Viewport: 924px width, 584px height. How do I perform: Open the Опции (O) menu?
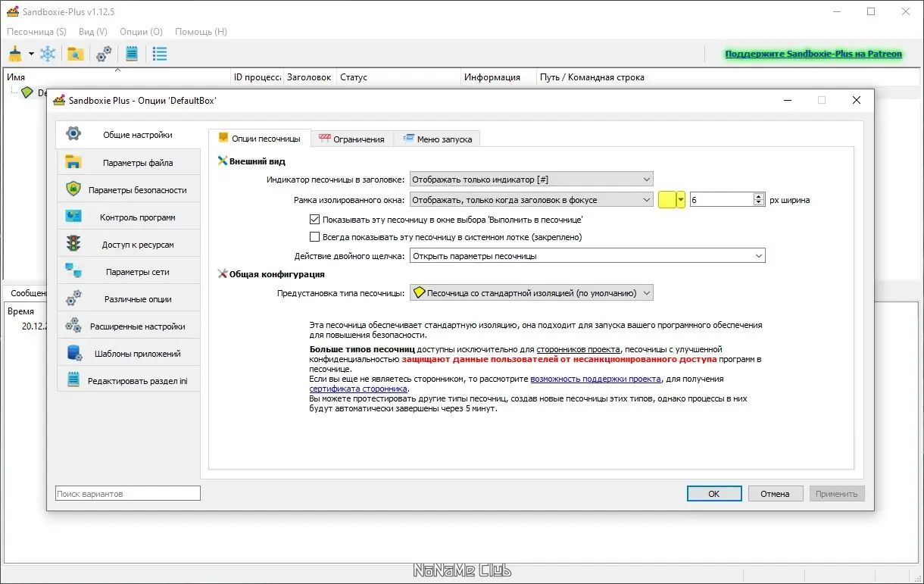(x=141, y=32)
